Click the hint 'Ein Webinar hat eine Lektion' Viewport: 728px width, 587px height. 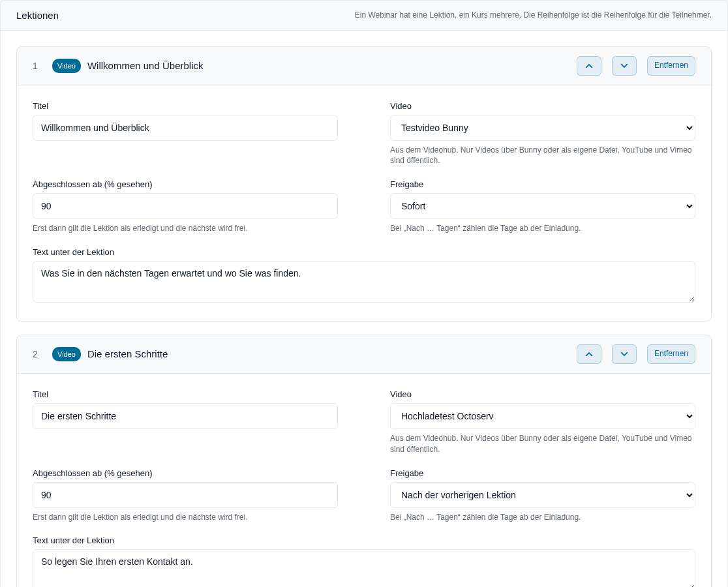click(533, 15)
